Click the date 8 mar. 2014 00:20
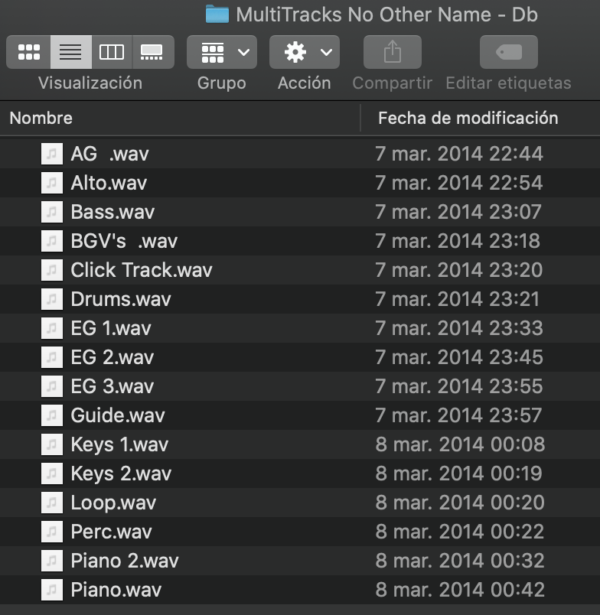 (x=460, y=502)
